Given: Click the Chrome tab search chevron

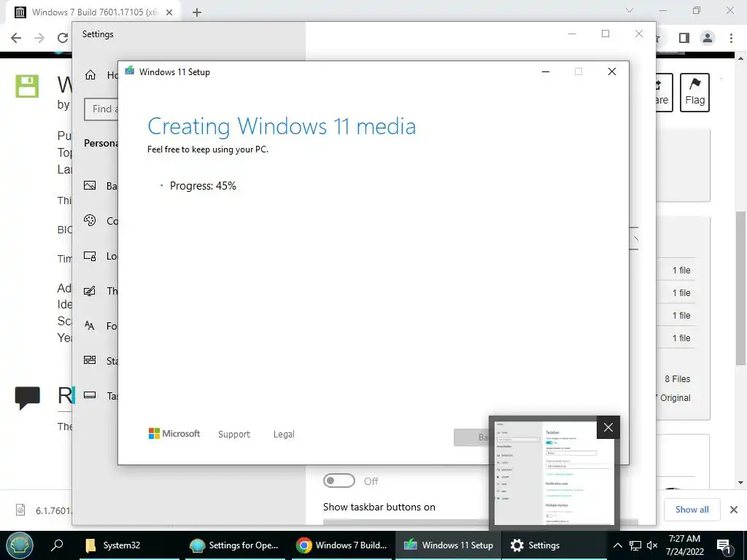Looking at the screenshot, I should click(x=630, y=10).
